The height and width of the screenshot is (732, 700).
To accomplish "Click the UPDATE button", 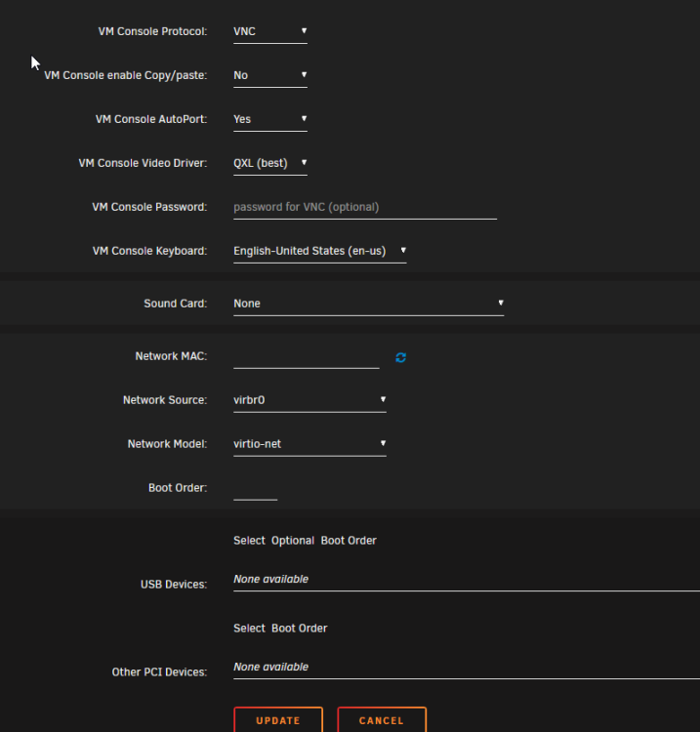I will 278,720.
